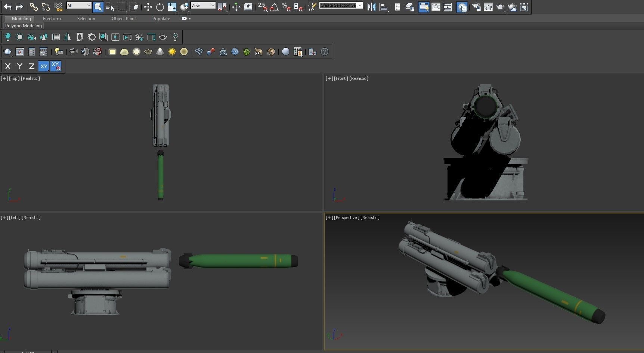Toggle the Ribbon display button
Screen dimensions: 644x353
tap(424, 7)
